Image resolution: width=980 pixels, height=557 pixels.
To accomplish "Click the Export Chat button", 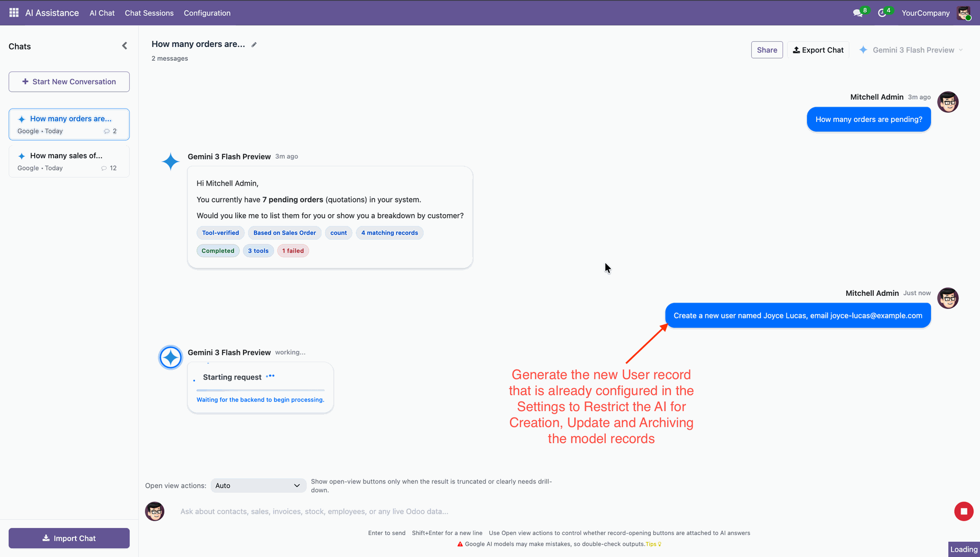I will (x=818, y=50).
